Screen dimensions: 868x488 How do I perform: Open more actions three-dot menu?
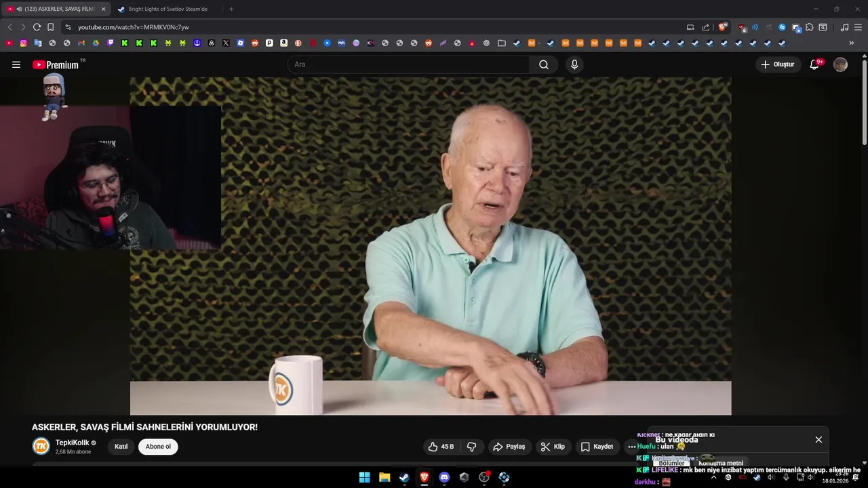[x=632, y=447]
